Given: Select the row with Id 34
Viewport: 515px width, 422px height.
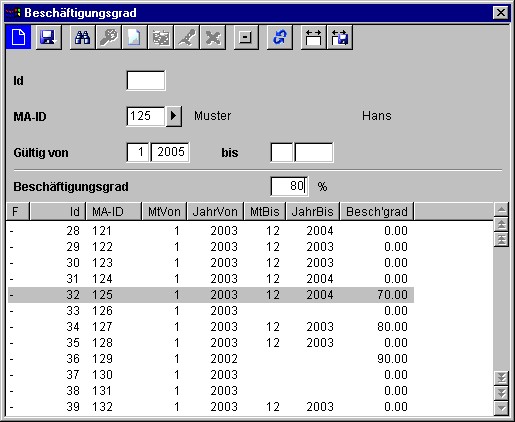Looking at the screenshot, I should (211, 327).
